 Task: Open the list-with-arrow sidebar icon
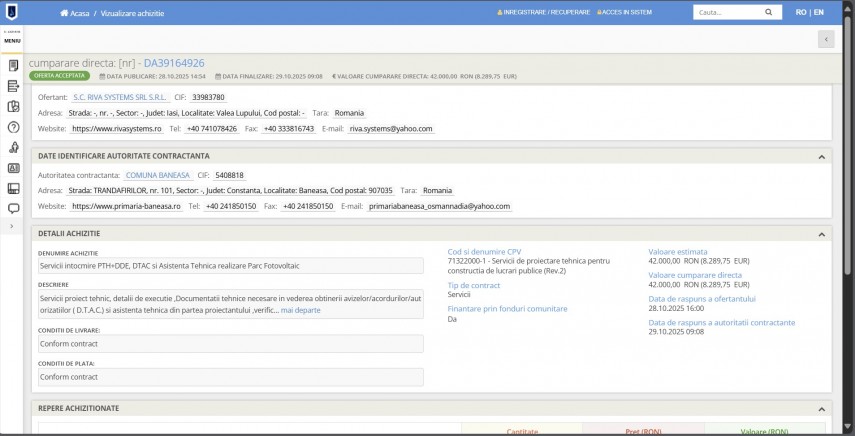(x=14, y=86)
